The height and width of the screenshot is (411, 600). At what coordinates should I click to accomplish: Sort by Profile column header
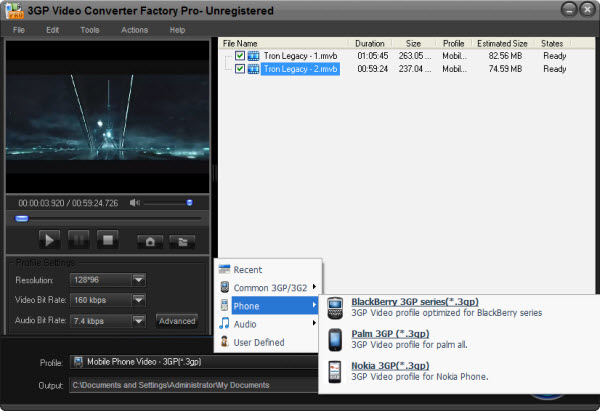453,44
